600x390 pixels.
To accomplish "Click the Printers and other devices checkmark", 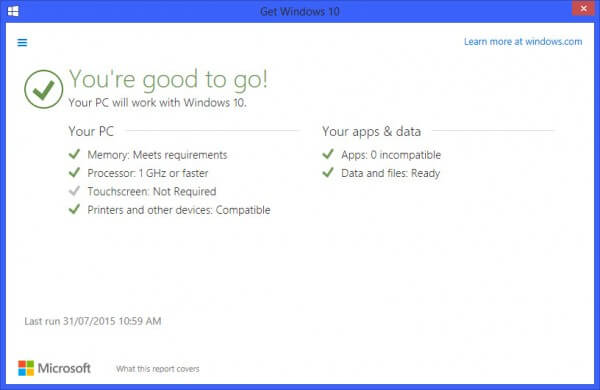I will [74, 209].
